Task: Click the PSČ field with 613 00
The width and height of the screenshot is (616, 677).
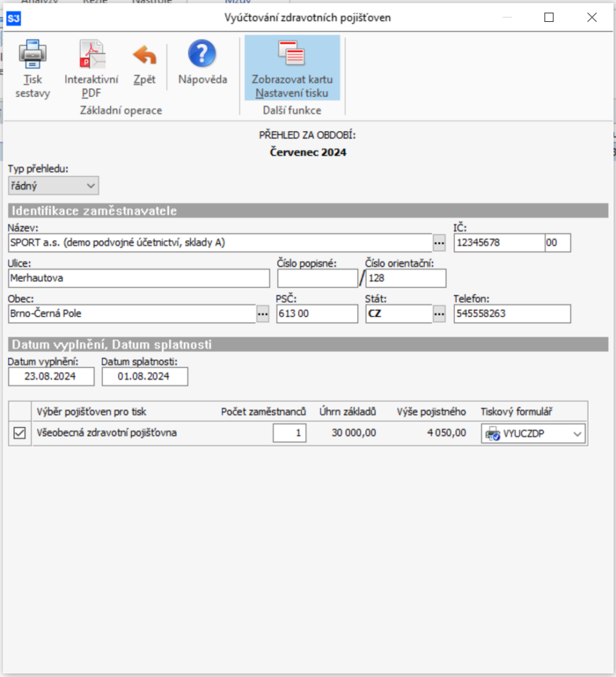Action: coord(317,314)
